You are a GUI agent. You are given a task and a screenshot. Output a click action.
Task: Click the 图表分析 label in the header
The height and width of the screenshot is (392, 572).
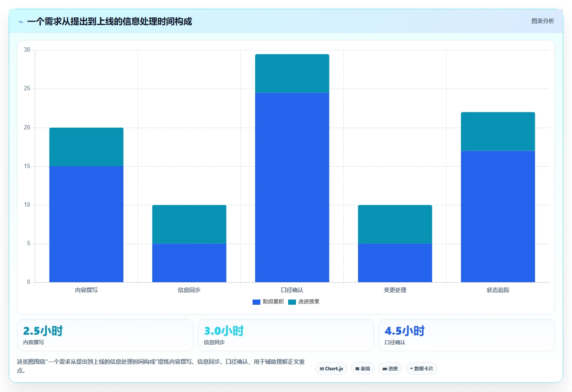pos(542,21)
